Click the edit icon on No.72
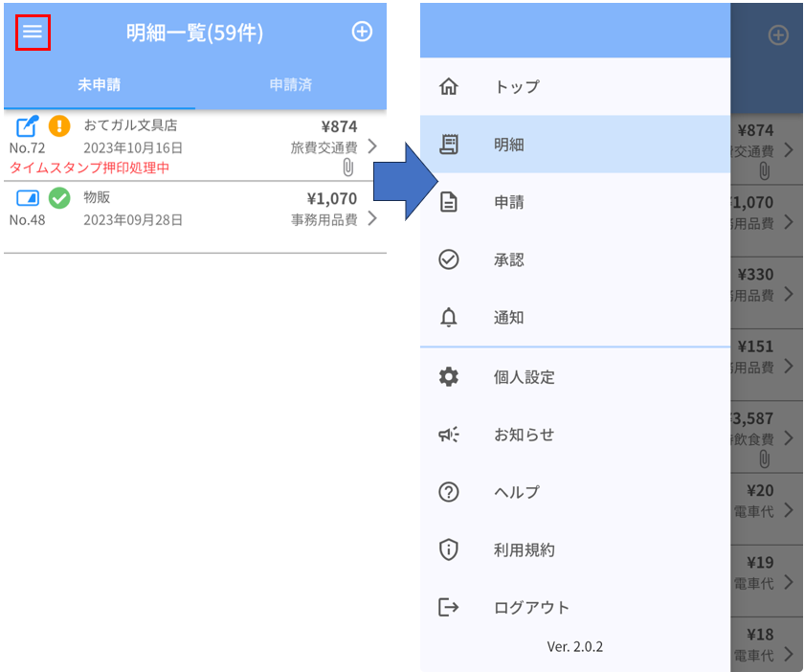804x672 pixels. pyautogui.click(x=28, y=125)
